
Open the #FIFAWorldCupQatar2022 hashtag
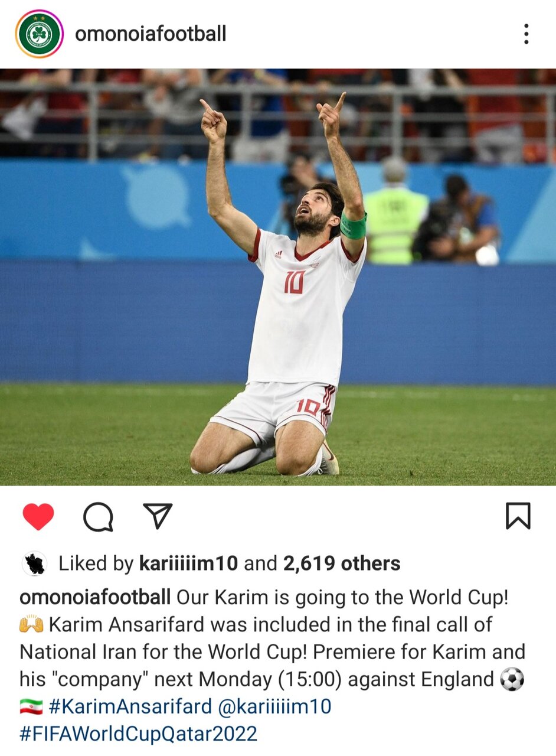pyautogui.click(x=139, y=734)
